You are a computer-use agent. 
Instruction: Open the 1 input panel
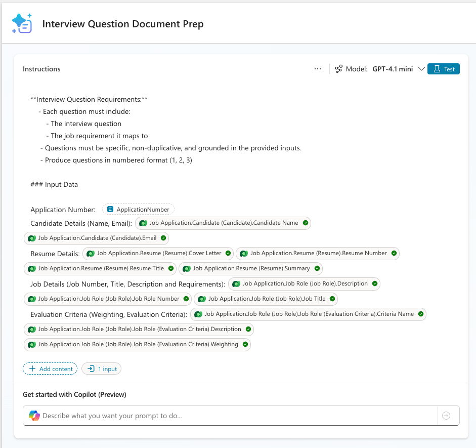pyautogui.click(x=101, y=369)
